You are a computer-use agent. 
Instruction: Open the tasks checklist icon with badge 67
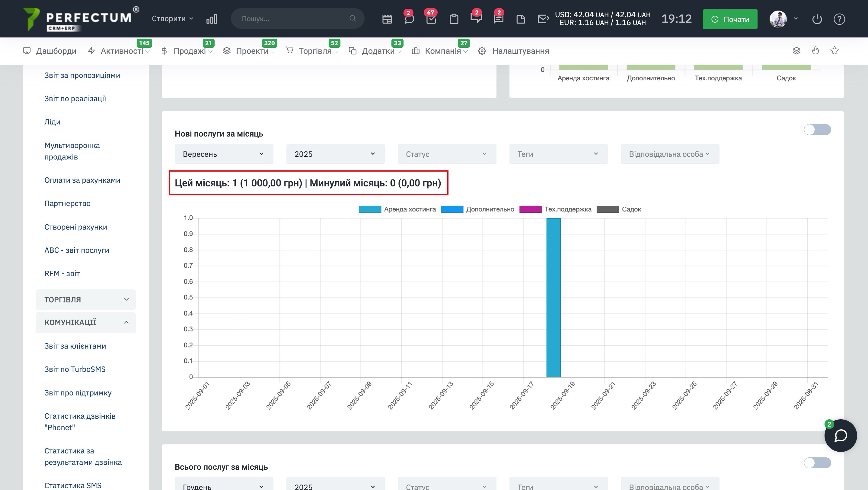431,19
